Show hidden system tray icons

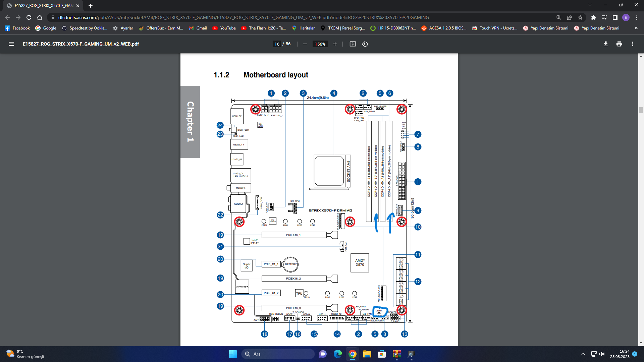(583, 354)
